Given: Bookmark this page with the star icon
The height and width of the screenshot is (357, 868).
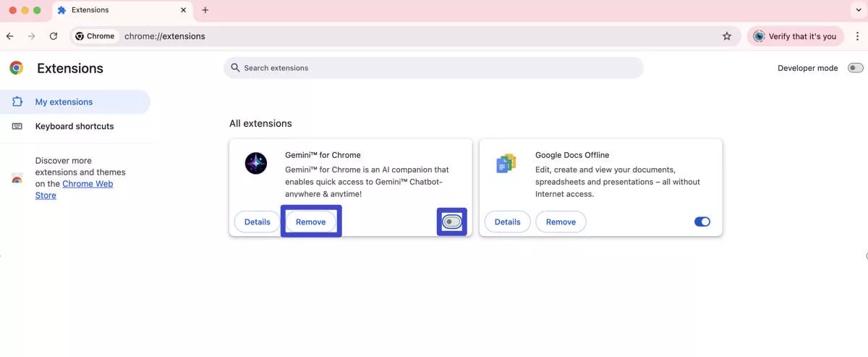Looking at the screenshot, I should pos(727,36).
